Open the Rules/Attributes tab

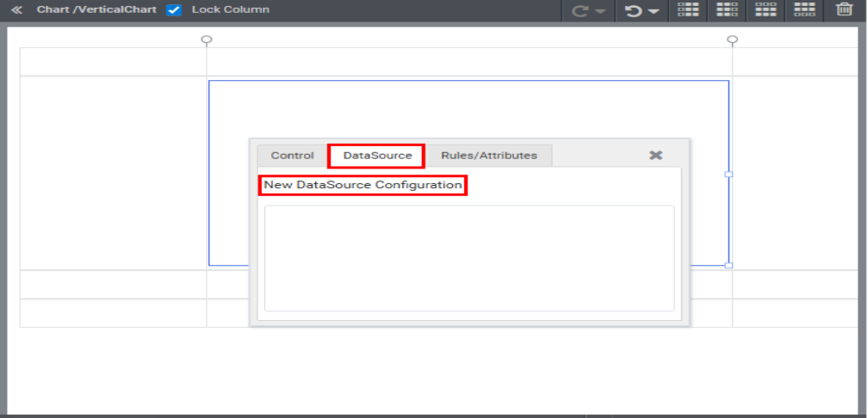coord(488,156)
